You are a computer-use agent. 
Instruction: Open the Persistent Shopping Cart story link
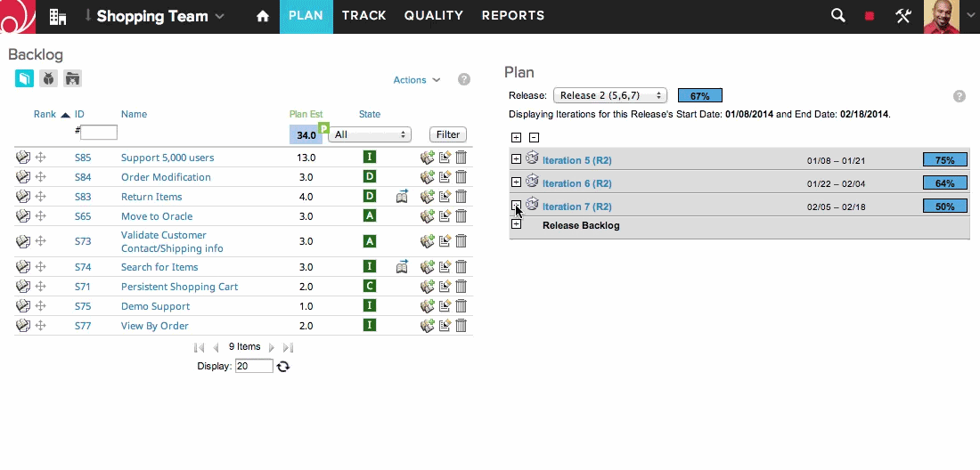[179, 287]
